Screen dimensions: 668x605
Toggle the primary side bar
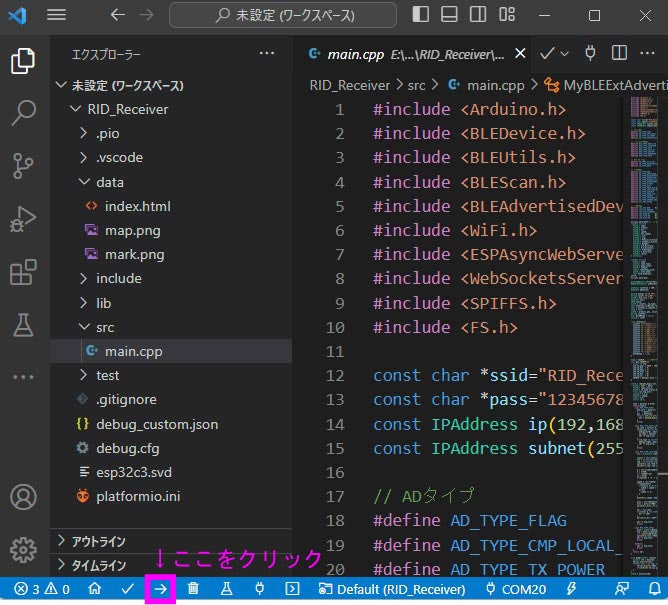[420, 15]
